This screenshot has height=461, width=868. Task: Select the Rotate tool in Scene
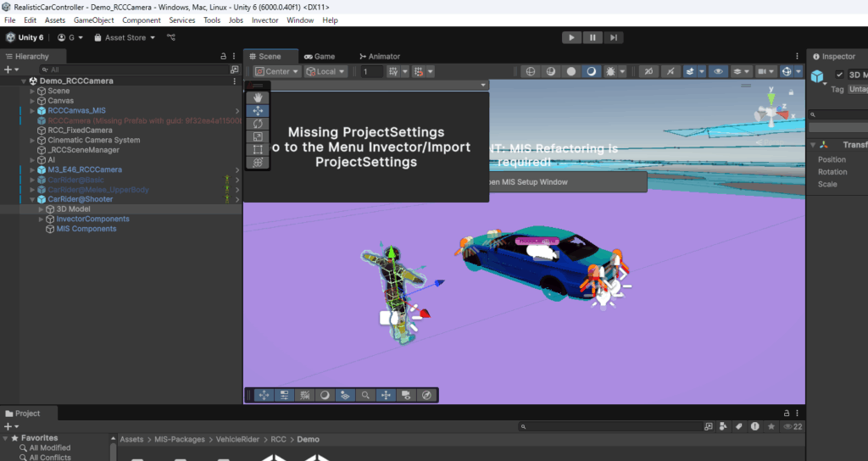coord(259,124)
